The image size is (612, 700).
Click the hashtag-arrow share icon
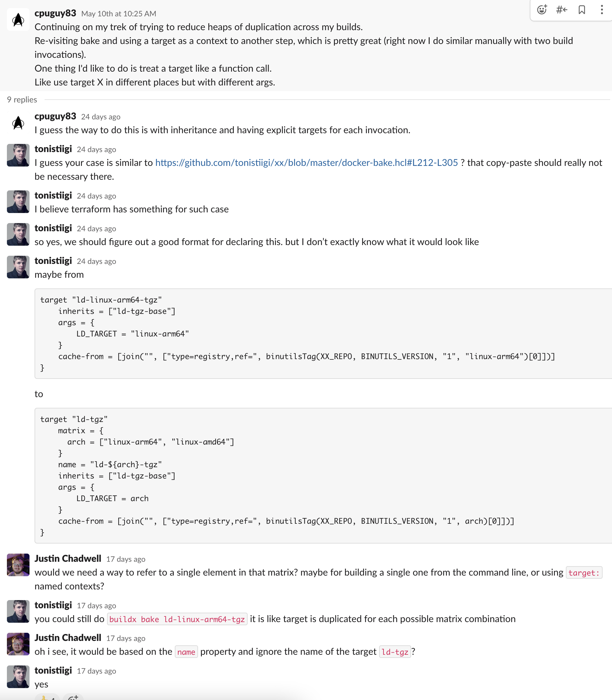[561, 10]
